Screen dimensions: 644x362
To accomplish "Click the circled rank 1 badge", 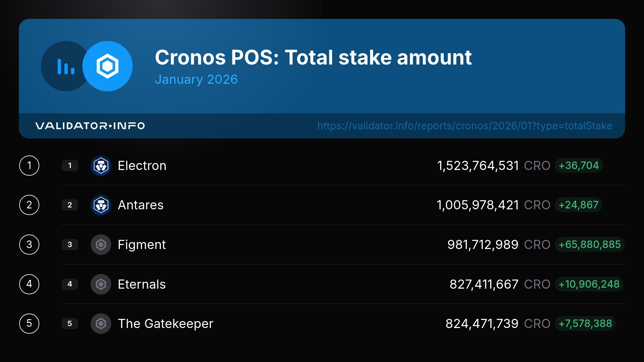I will tap(29, 166).
